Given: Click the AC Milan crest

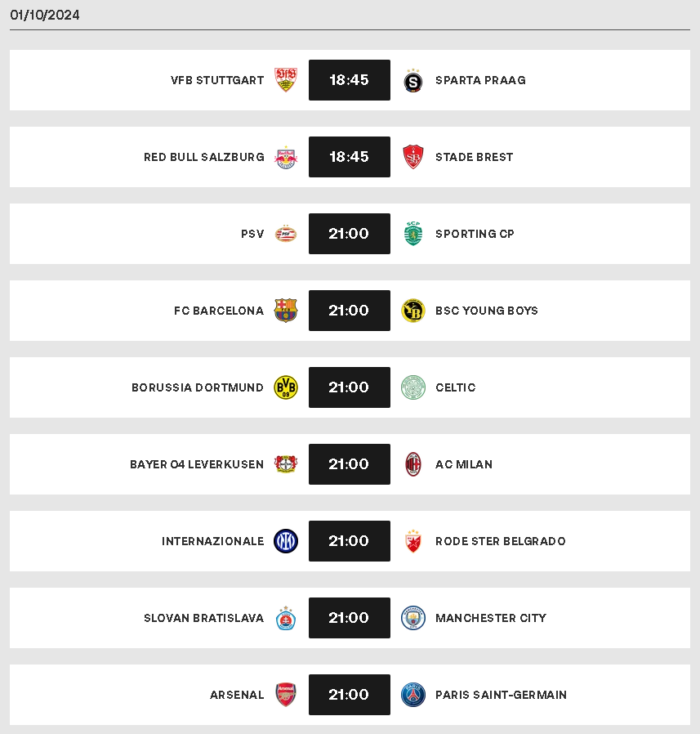Looking at the screenshot, I should click(413, 464).
